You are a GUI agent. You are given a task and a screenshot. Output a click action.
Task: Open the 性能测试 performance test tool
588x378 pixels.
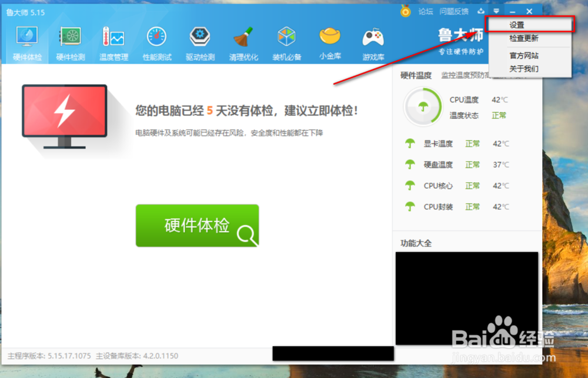click(x=156, y=40)
